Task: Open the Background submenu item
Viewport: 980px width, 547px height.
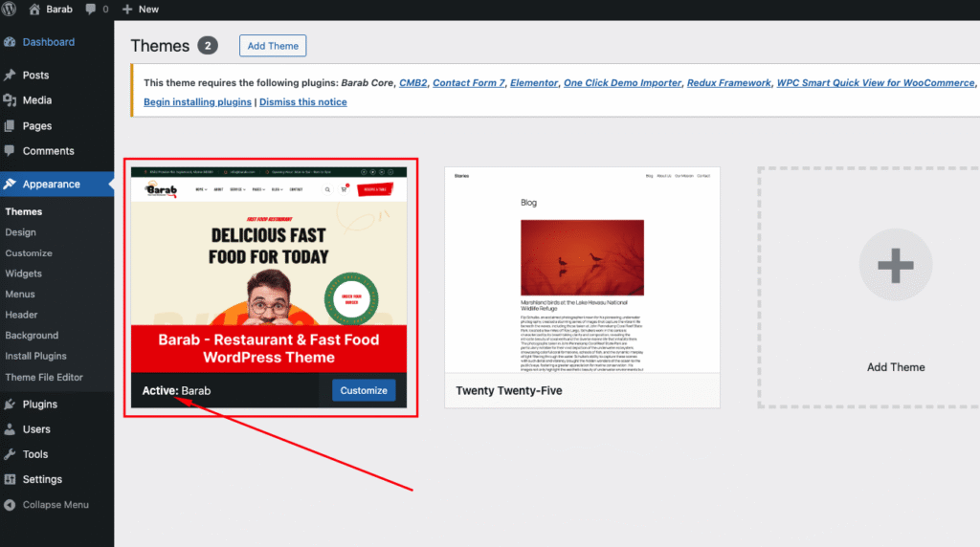Action: tap(32, 336)
